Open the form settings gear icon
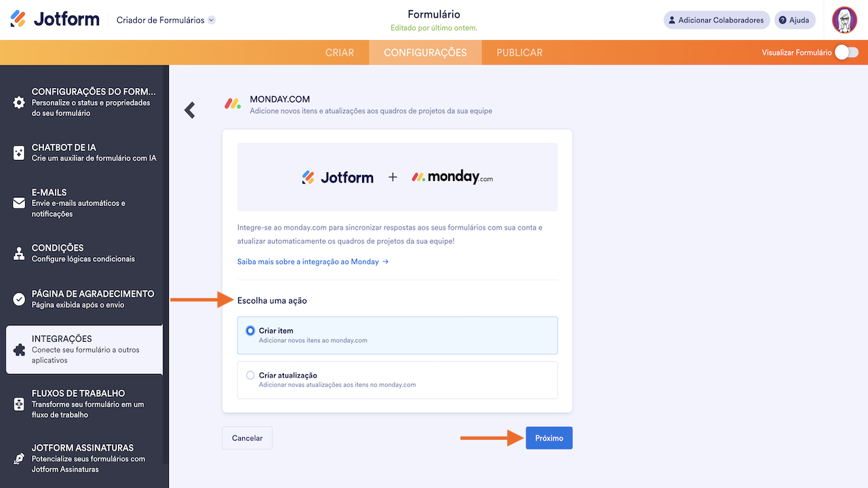The image size is (868, 488). (x=19, y=102)
